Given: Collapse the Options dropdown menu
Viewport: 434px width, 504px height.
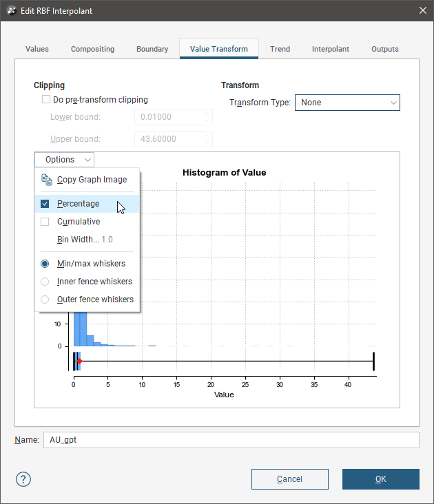Looking at the screenshot, I should (65, 160).
